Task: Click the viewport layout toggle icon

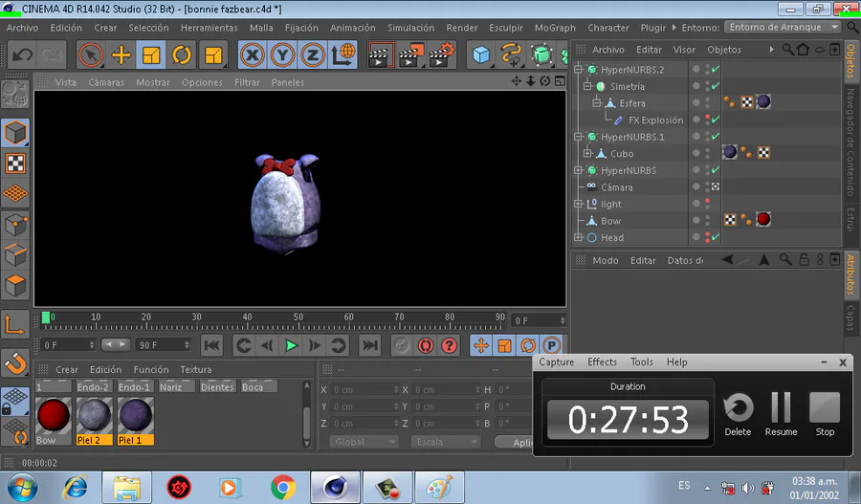Action: (x=560, y=81)
